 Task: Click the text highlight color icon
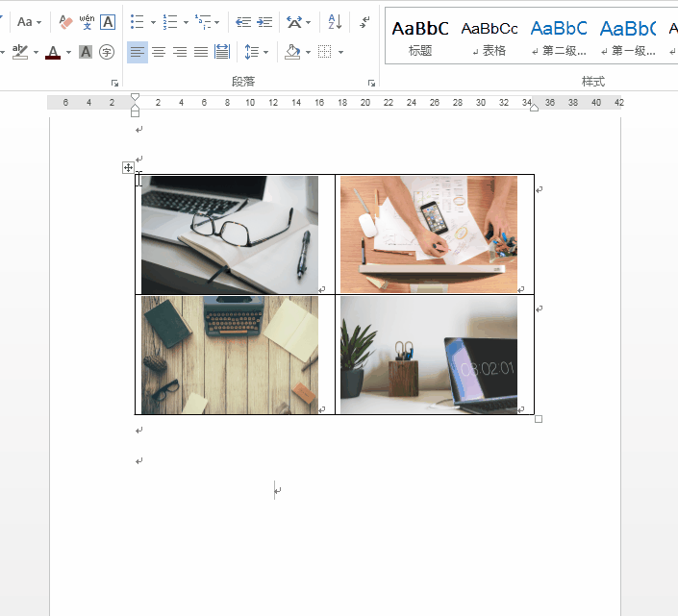(20, 52)
